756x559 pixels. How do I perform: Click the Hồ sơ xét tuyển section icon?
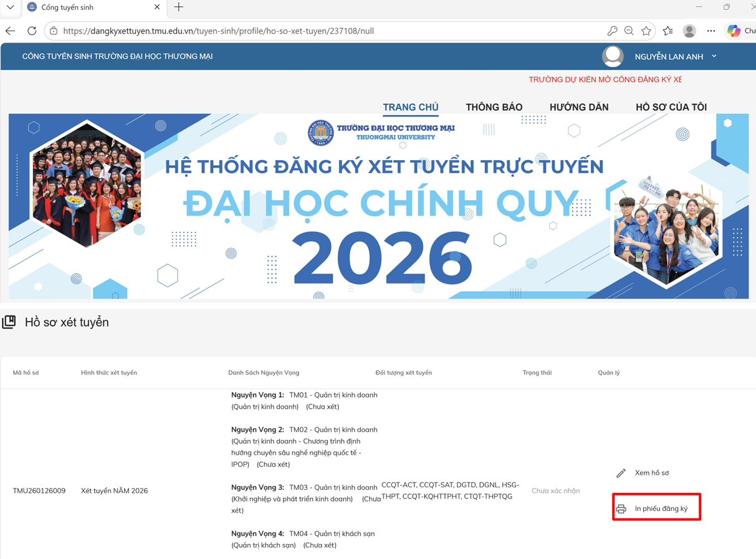[9, 322]
